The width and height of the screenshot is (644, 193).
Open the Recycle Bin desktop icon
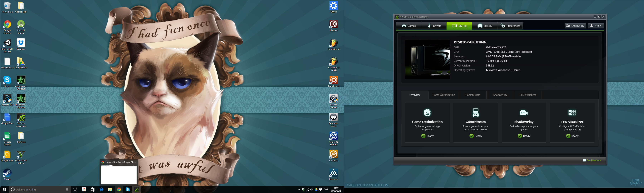[x=7, y=7]
